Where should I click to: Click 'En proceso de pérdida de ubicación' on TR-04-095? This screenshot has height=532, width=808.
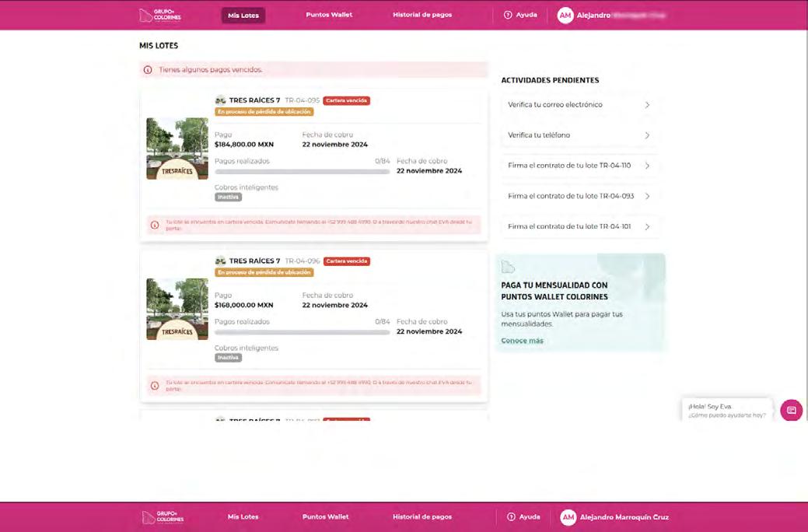tap(264, 111)
